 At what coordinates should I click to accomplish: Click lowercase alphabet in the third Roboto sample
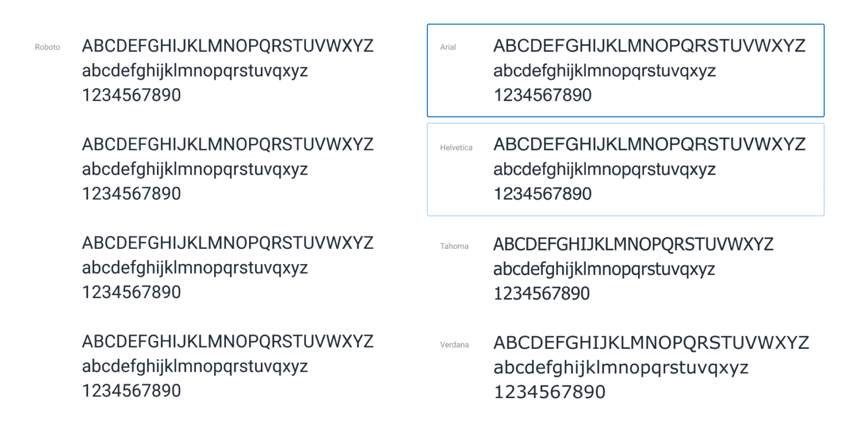(195, 268)
